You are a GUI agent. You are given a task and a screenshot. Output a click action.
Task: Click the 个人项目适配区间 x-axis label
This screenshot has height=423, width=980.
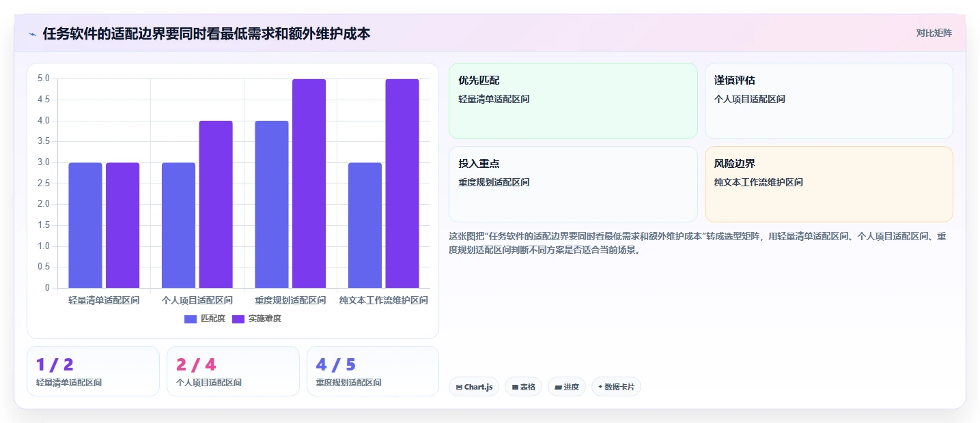[x=197, y=300]
